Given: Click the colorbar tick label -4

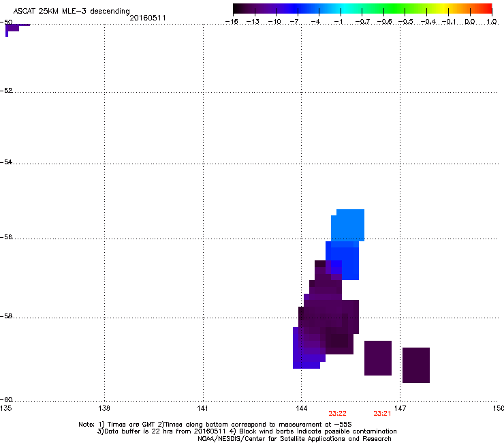Looking at the screenshot, I should [x=316, y=22].
